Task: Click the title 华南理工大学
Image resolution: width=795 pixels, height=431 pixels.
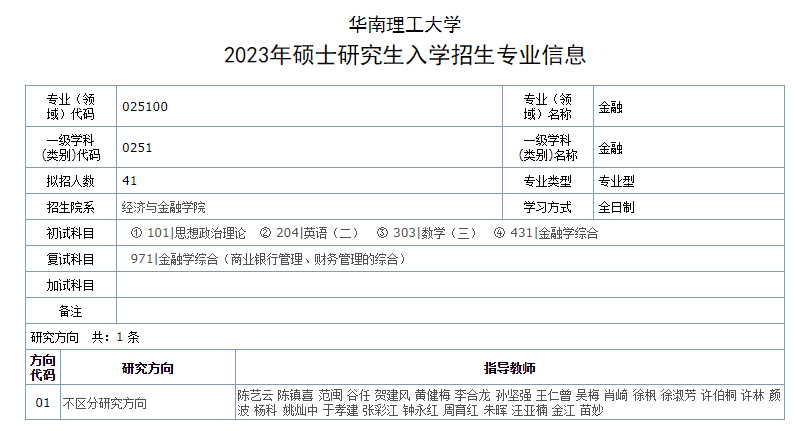Action: (x=405, y=24)
